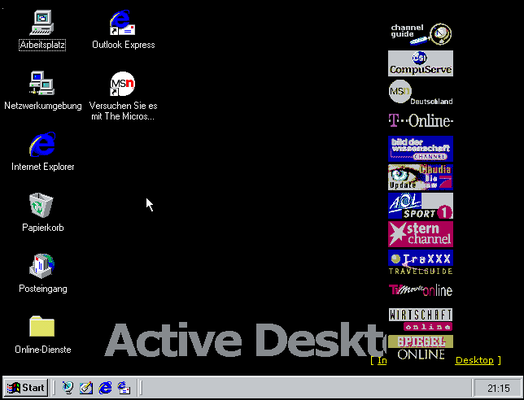Viewport: 524px width, 400px height.
Task: Click the 'Online-Dienste' label text
Action: click(x=43, y=349)
